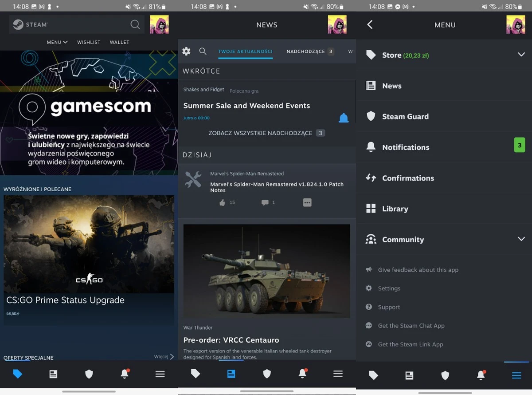532x395 pixels.
Task: Switch to the NADCHODZĄCE tab
Action: point(306,51)
